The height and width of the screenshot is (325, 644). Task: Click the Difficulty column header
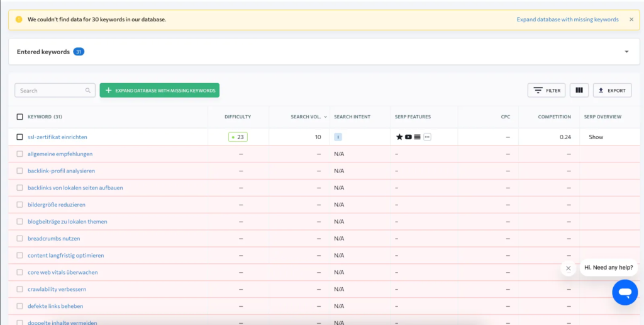coord(237,117)
